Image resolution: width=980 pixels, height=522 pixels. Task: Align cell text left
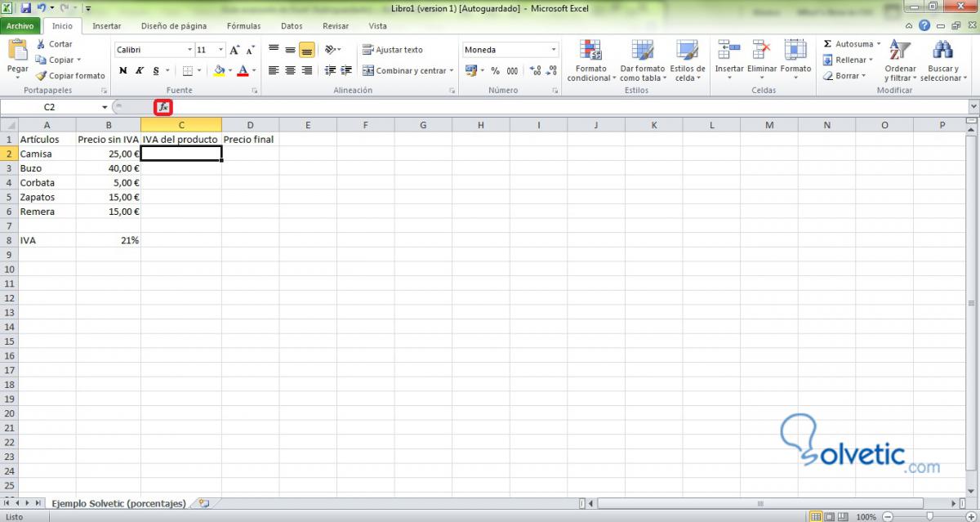pos(274,71)
